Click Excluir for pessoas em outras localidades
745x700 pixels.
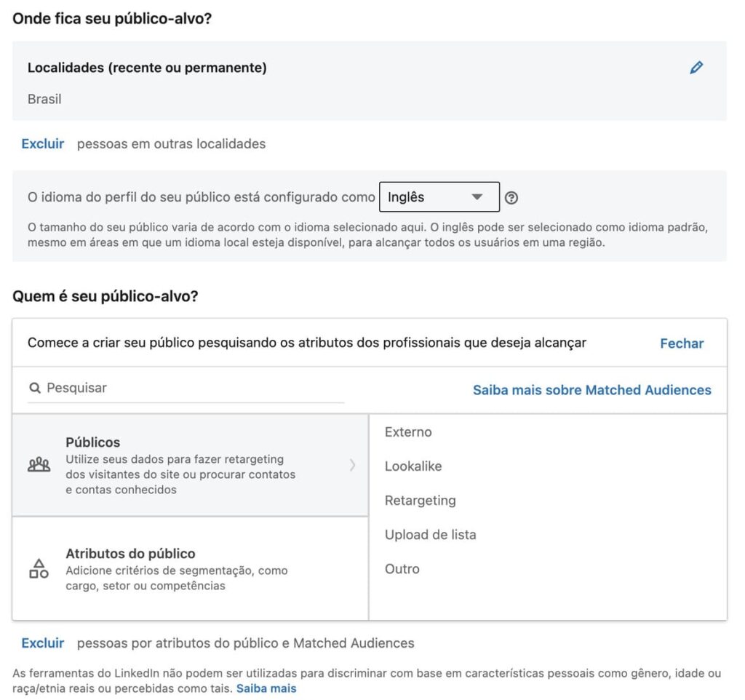pos(43,144)
